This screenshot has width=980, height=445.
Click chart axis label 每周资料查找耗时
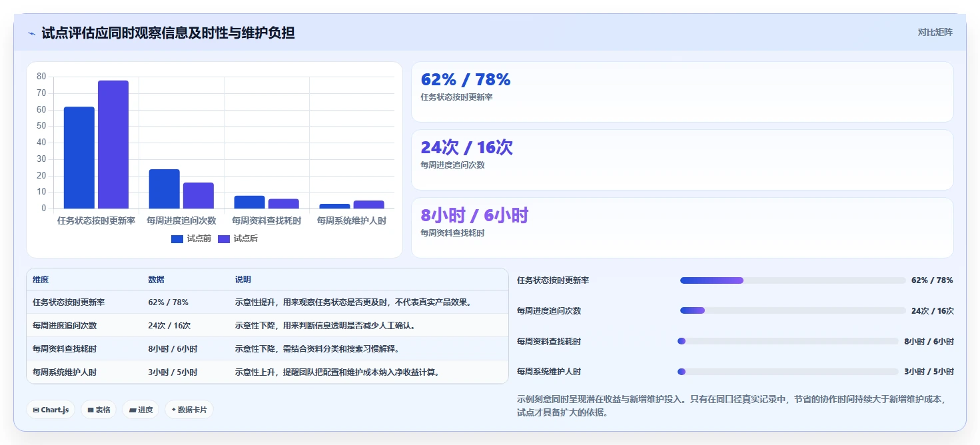[266, 221]
